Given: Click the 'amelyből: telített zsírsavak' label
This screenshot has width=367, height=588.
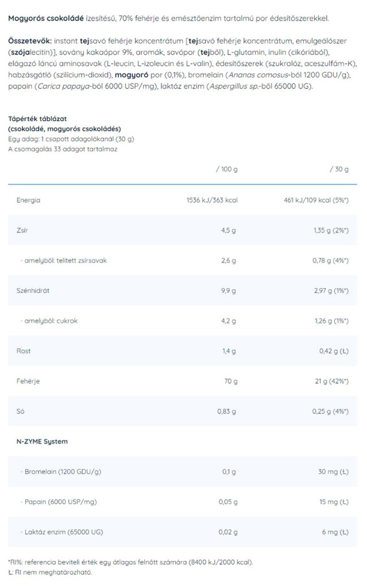Looking at the screenshot, I should click(x=65, y=261).
